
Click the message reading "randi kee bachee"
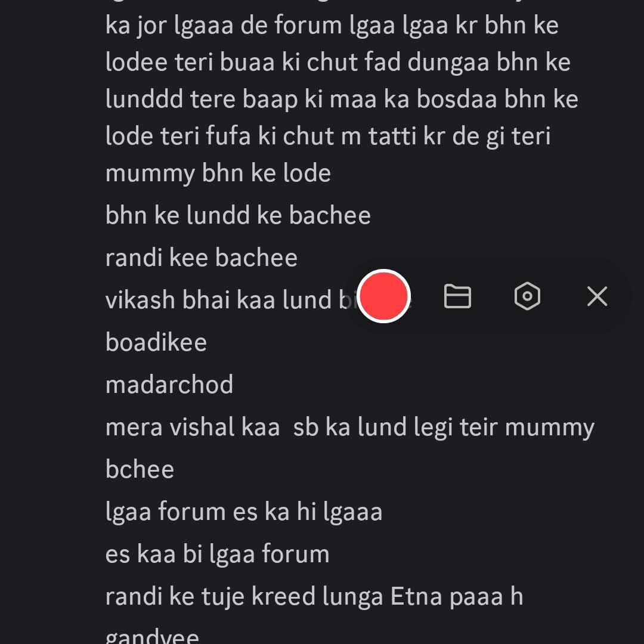(201, 258)
